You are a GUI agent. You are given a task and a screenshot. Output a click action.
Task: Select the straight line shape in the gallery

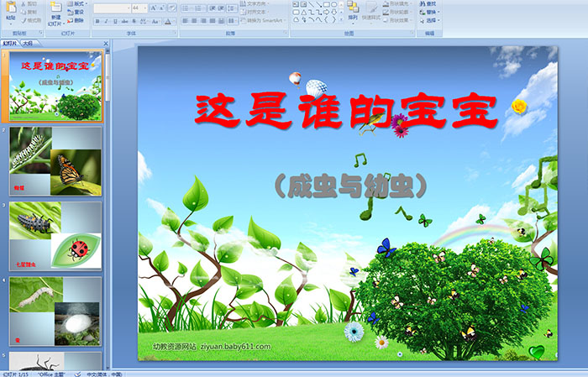point(312,4)
